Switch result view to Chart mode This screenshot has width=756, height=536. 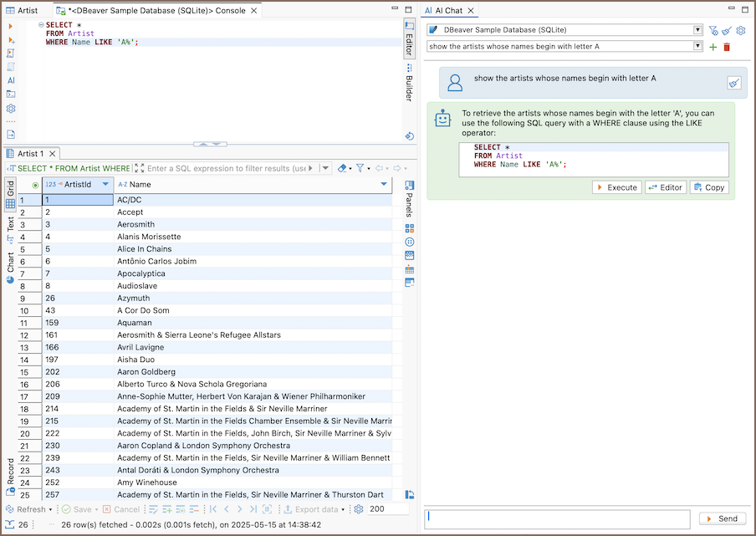(x=10, y=262)
